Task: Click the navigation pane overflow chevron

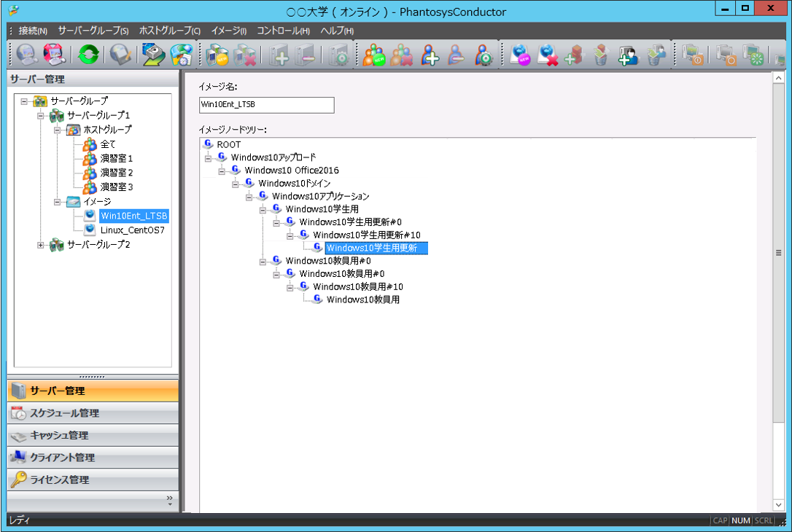Action: 170,501
